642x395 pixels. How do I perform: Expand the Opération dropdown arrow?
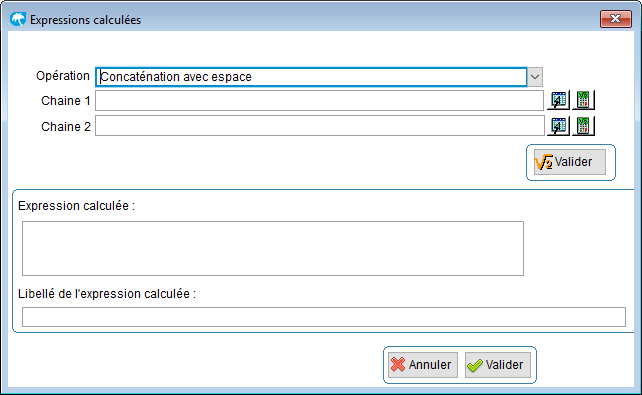click(x=535, y=77)
